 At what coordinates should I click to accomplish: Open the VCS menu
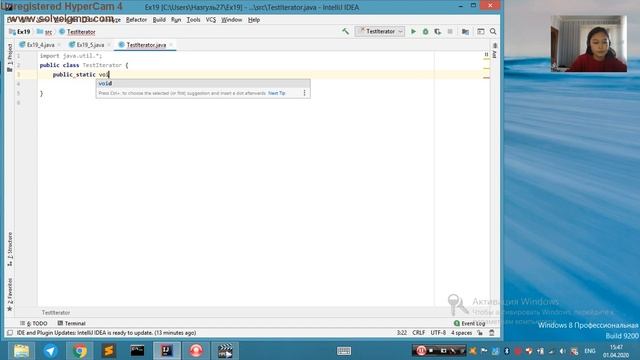point(211,20)
